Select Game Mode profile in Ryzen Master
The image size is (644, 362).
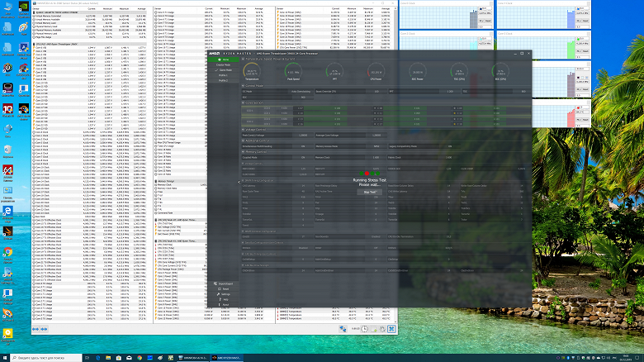(x=224, y=70)
